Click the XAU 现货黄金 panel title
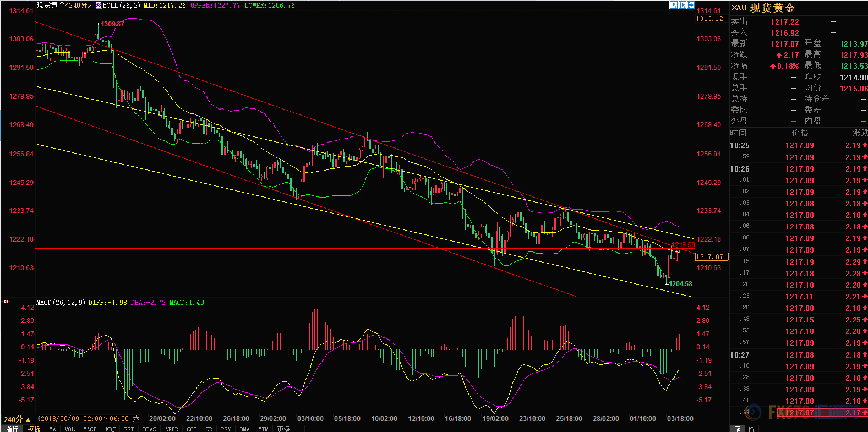868x432 pixels. coord(763,8)
